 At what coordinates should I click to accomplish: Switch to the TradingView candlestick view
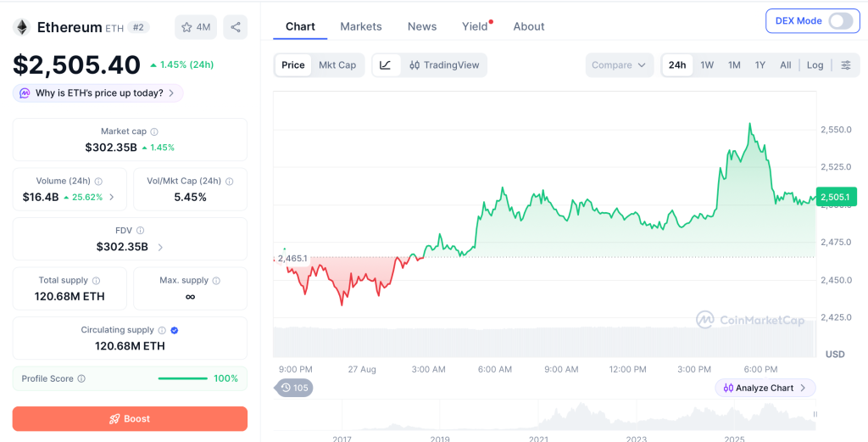[x=444, y=64]
